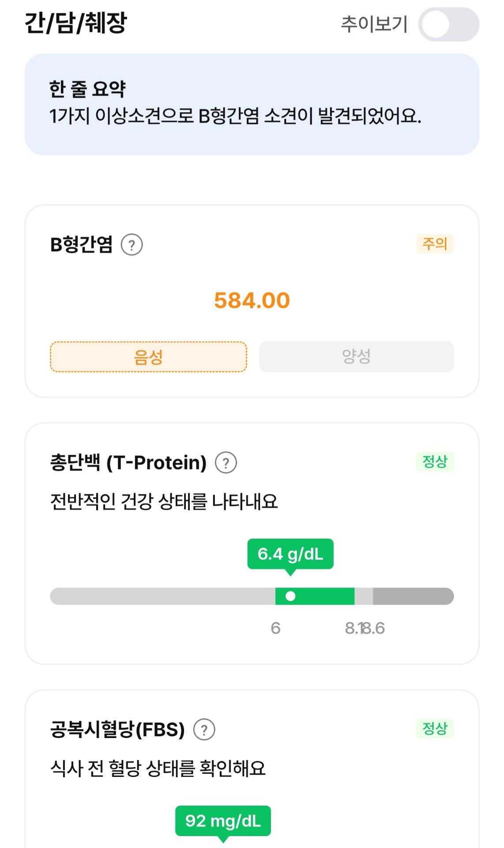Tap the 6.4 g/dL value bubble
Viewport: 504px width, 848px height.
pos(290,554)
